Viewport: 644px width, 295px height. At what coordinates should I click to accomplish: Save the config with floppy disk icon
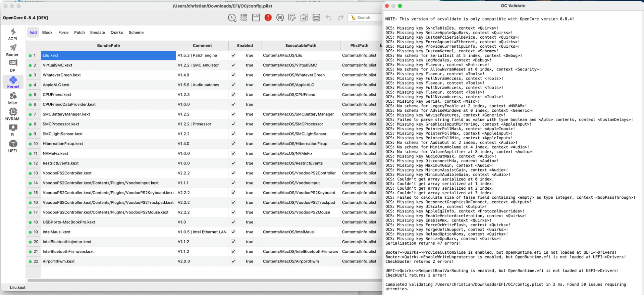pyautogui.click(x=256, y=17)
